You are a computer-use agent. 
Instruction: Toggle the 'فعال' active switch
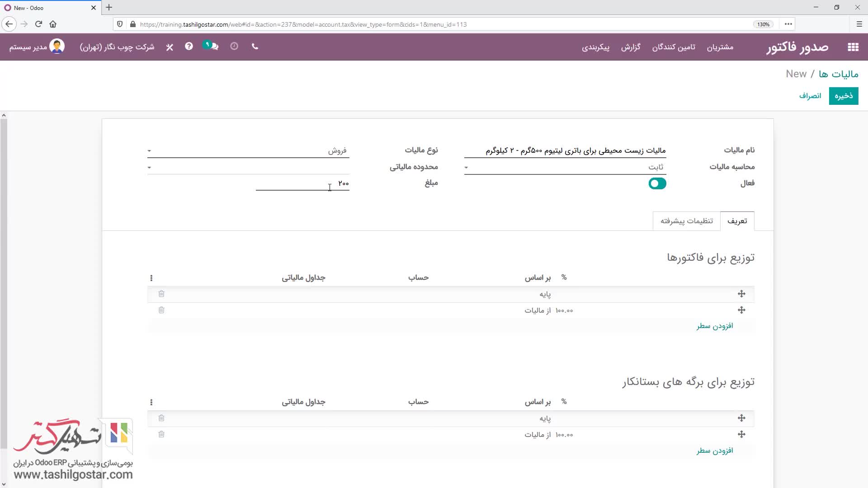(x=657, y=183)
